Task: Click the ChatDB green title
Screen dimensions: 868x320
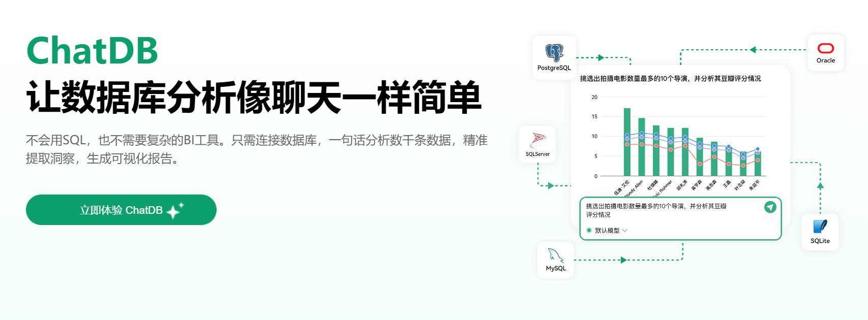Action: [92, 51]
